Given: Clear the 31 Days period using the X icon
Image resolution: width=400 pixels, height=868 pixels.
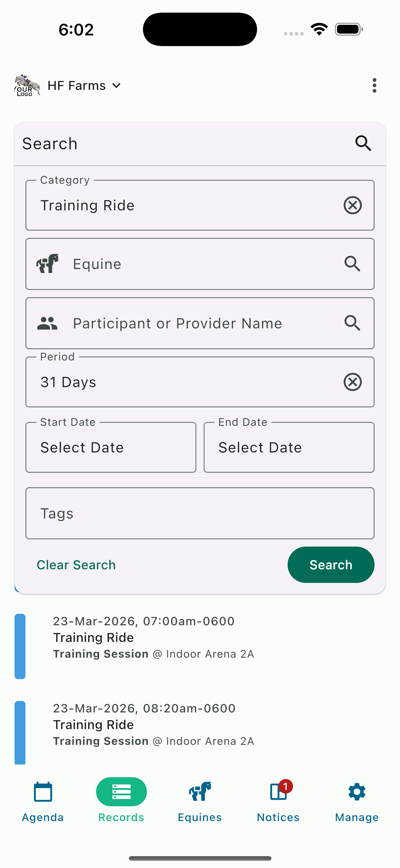Looking at the screenshot, I should pyautogui.click(x=353, y=382).
